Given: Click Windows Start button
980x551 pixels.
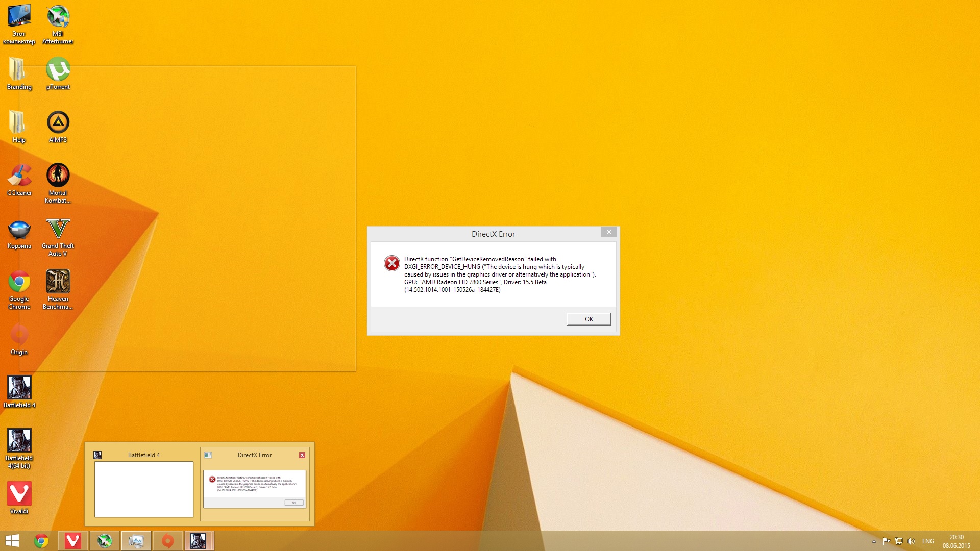Looking at the screenshot, I should point(12,541).
